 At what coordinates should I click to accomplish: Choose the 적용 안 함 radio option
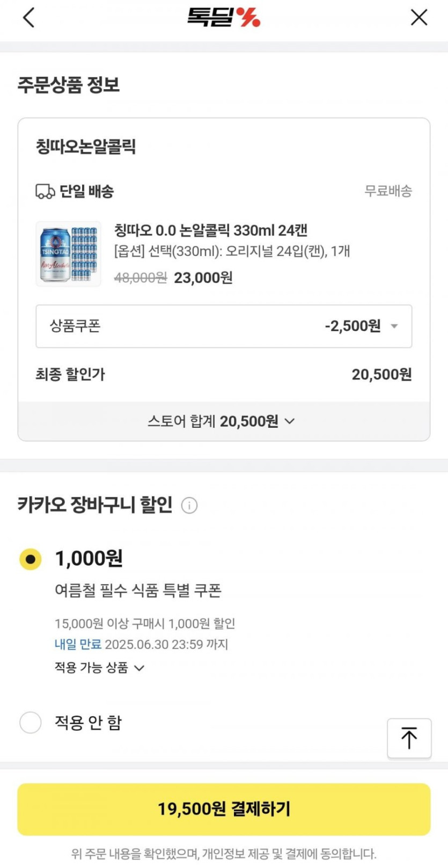click(31, 723)
